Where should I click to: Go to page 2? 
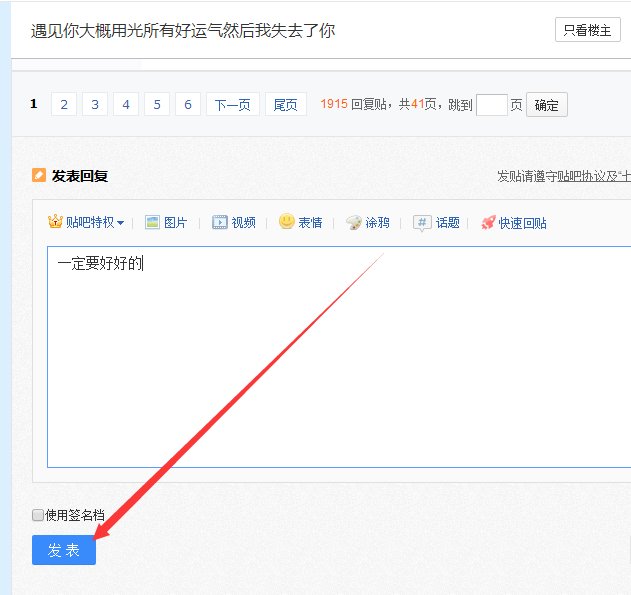64,105
